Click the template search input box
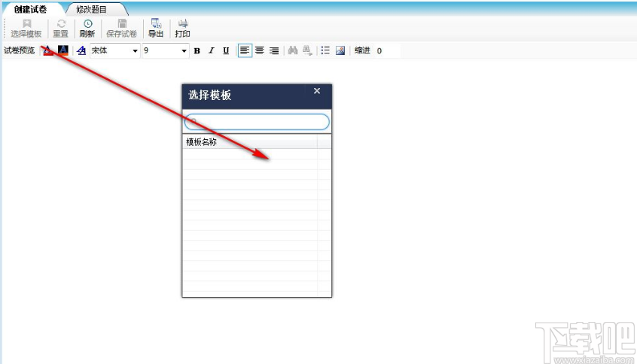637x364 pixels. [257, 122]
